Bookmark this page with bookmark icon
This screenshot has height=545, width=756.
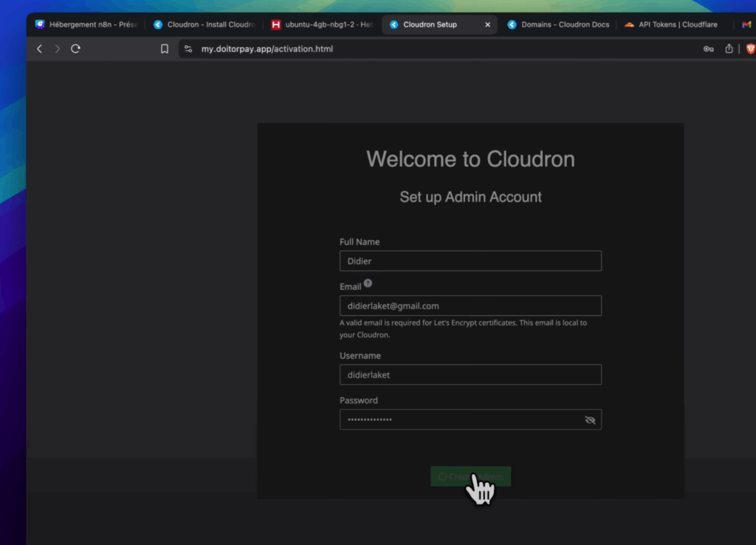pyautogui.click(x=165, y=49)
